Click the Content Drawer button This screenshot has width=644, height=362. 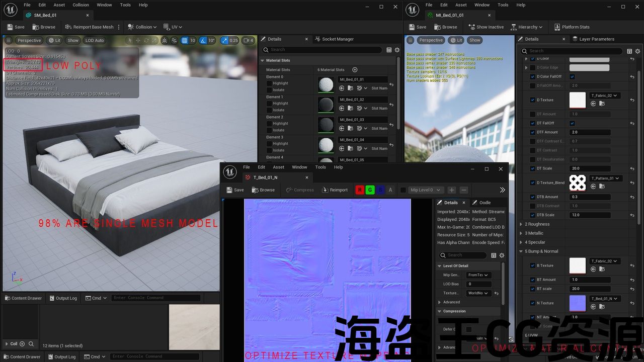pyautogui.click(x=23, y=298)
